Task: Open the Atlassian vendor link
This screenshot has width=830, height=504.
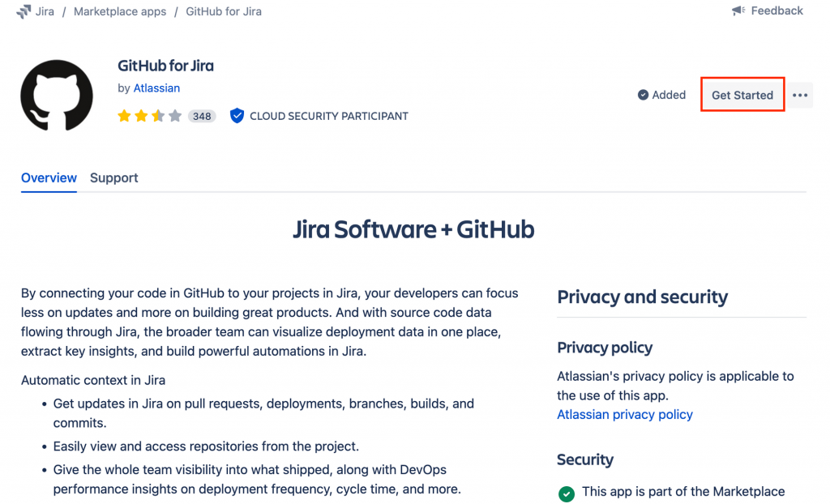Action: click(156, 88)
